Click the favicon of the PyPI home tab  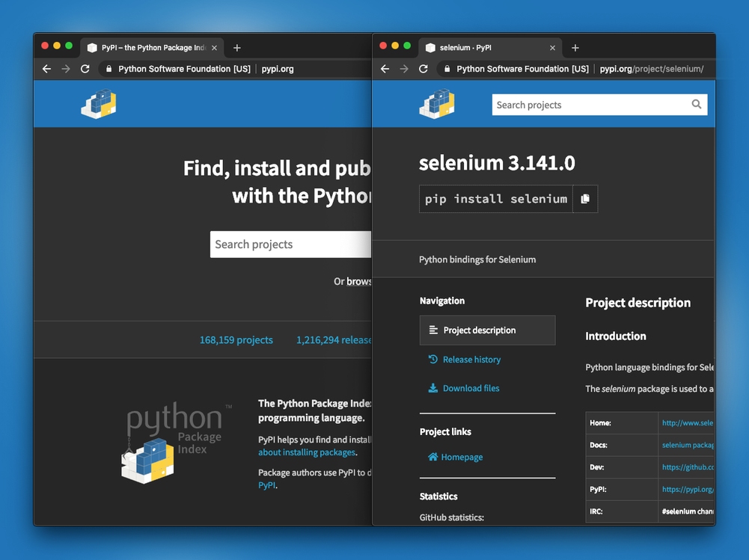pos(92,48)
